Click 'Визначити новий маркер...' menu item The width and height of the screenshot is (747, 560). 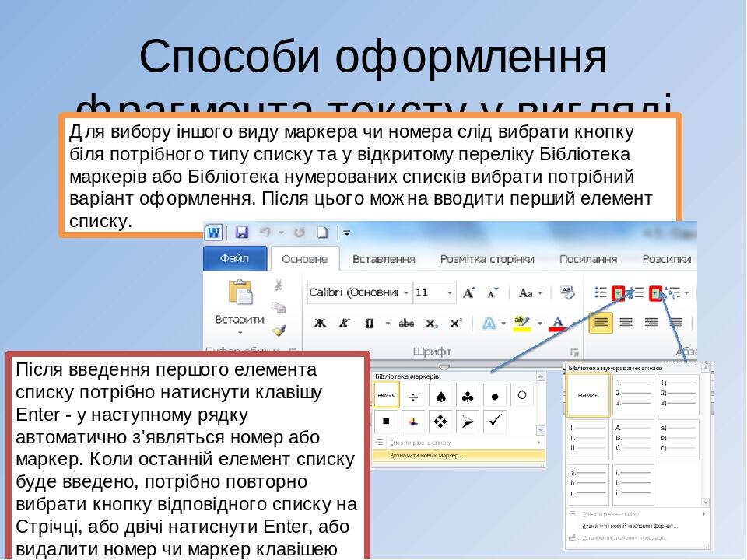coord(459,456)
